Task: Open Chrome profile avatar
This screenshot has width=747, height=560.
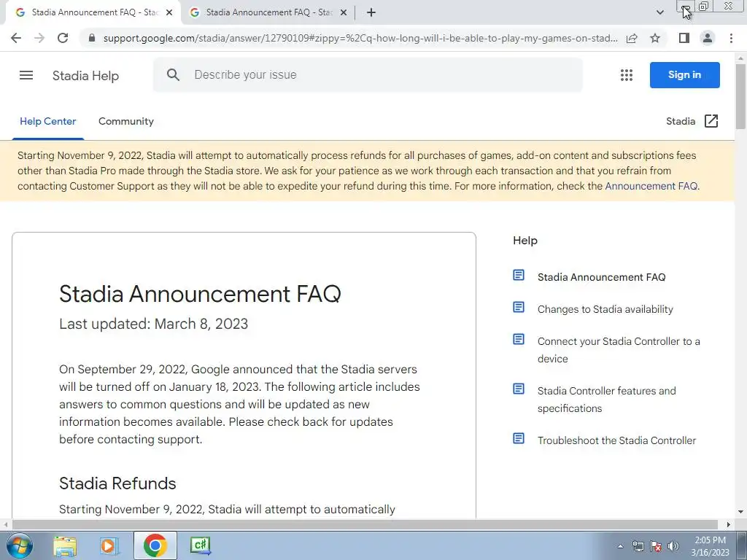Action: 708,38
